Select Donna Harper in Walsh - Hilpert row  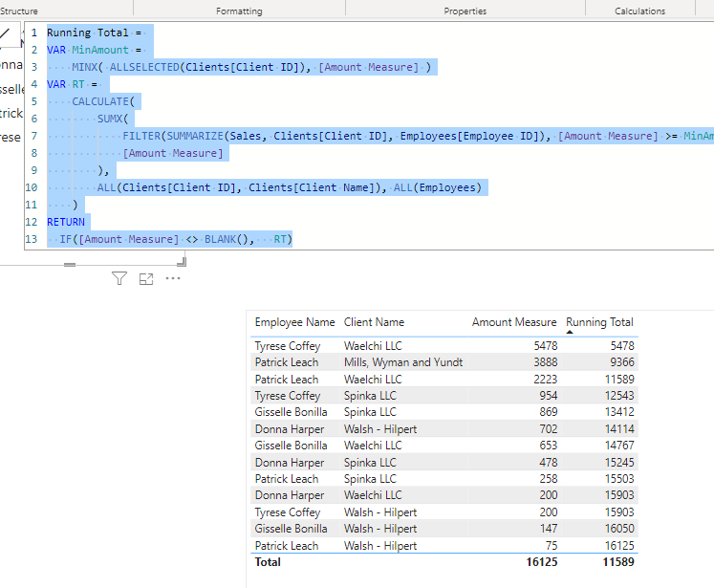tap(290, 429)
